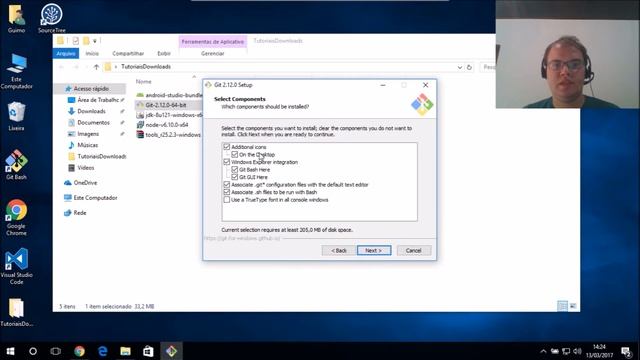
Task: Select Imagens in navigation pane
Action: pos(88,134)
